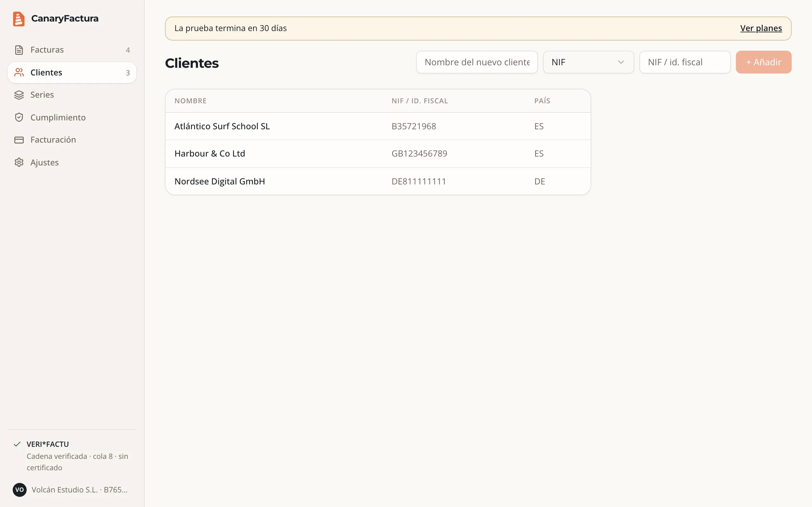Image resolution: width=812 pixels, height=507 pixels.
Task: Click the chevron on the NIF selector
Action: tap(621, 62)
